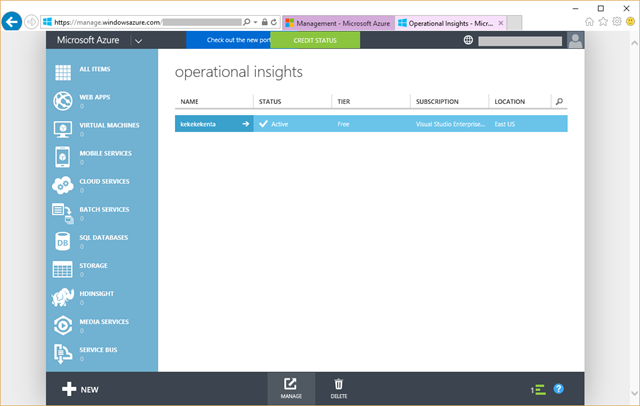Click the Visual Studio Enterprise subscription cell
640x406 pixels.
pyautogui.click(x=449, y=124)
